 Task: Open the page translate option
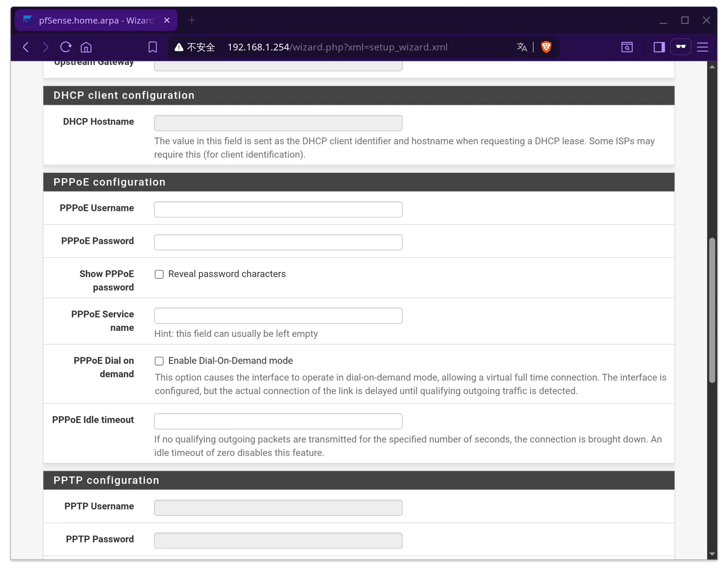(522, 47)
